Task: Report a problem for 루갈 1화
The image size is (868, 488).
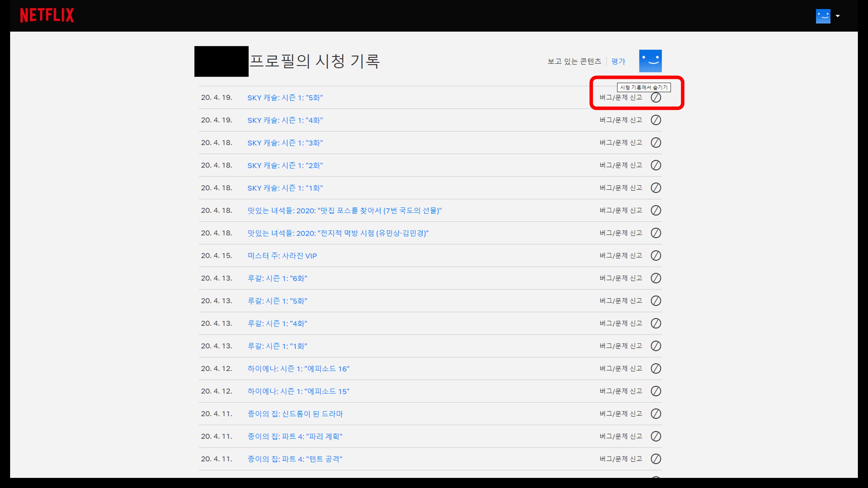Action: point(621,346)
